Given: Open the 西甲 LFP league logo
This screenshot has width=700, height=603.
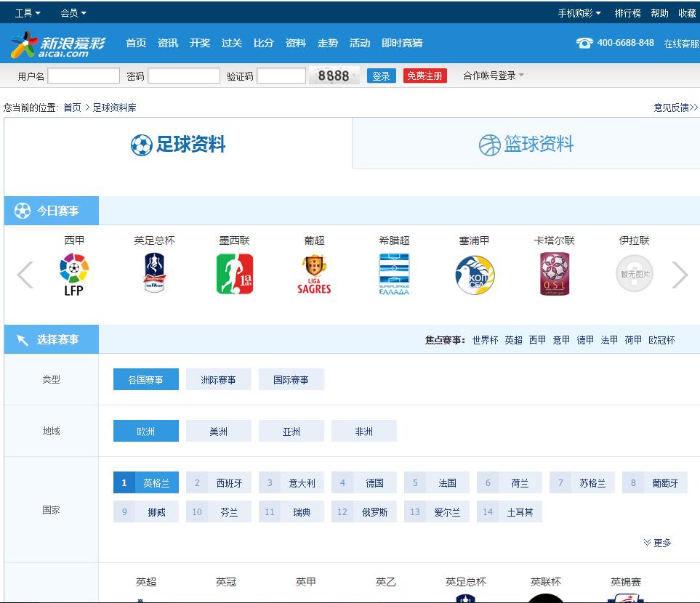Looking at the screenshot, I should pos(74,275).
